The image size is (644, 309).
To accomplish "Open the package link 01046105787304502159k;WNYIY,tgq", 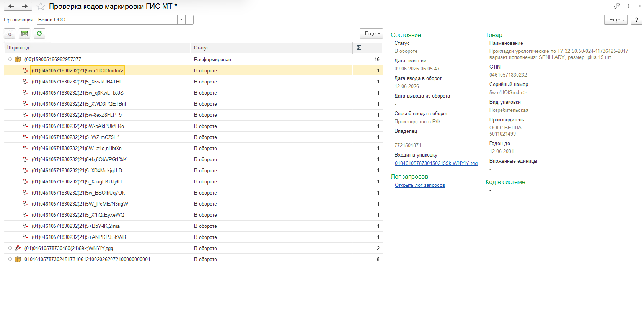I will (436, 163).
